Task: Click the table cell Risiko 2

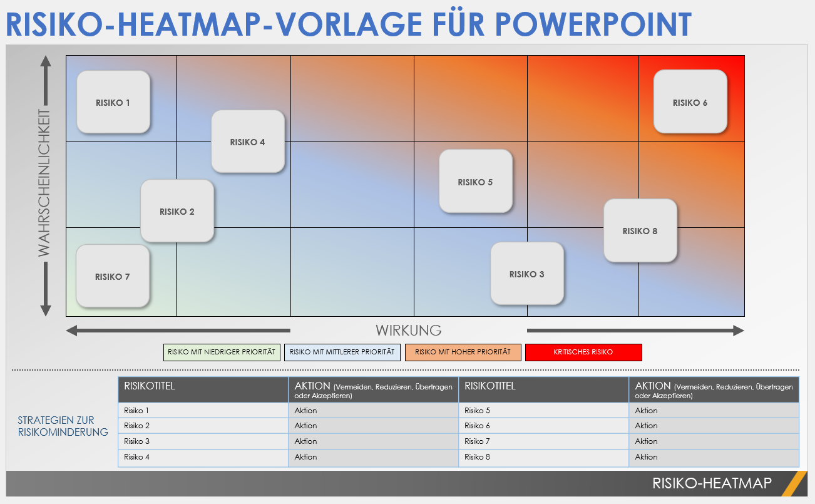Action: (x=203, y=426)
